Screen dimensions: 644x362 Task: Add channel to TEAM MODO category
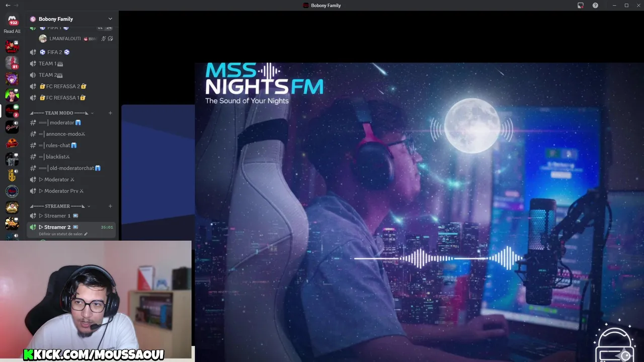110,113
